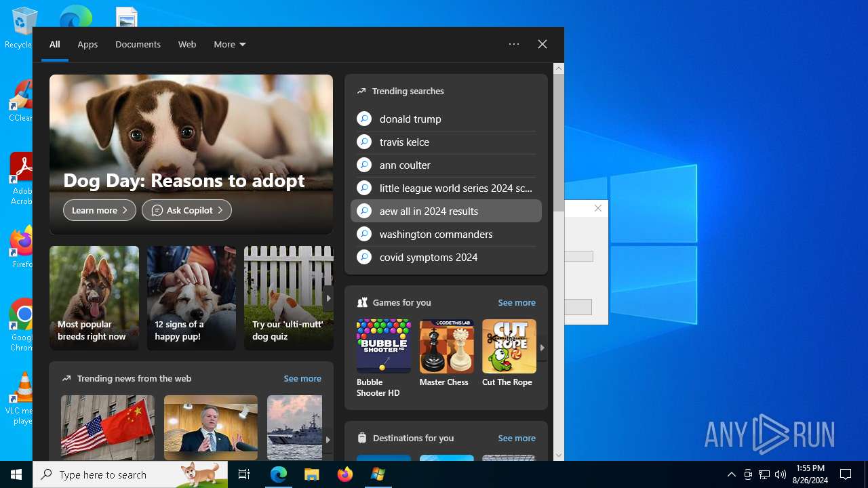Click the scroll up arrow of panel
This screenshot has width=868, height=488.
[x=559, y=68]
